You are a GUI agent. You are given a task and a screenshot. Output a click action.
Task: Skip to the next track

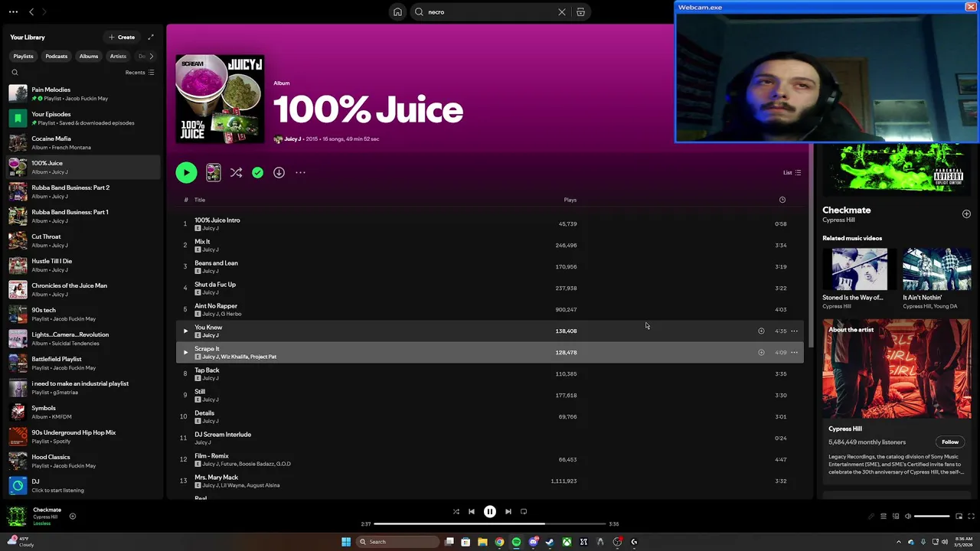508,512
